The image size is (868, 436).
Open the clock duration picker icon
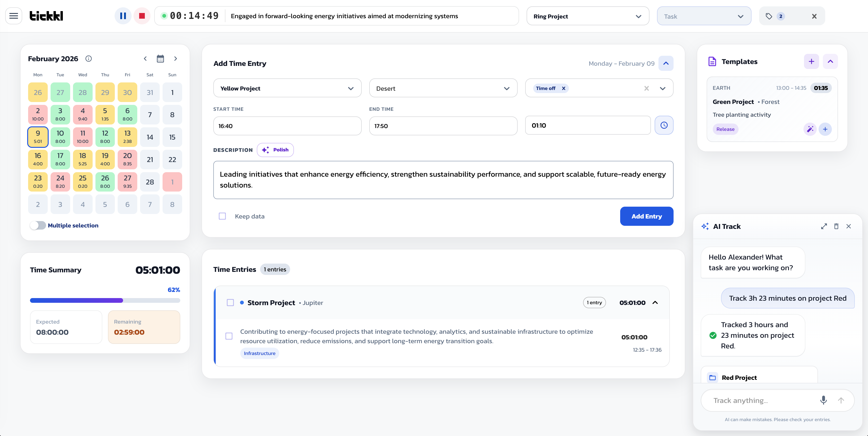[x=664, y=125]
